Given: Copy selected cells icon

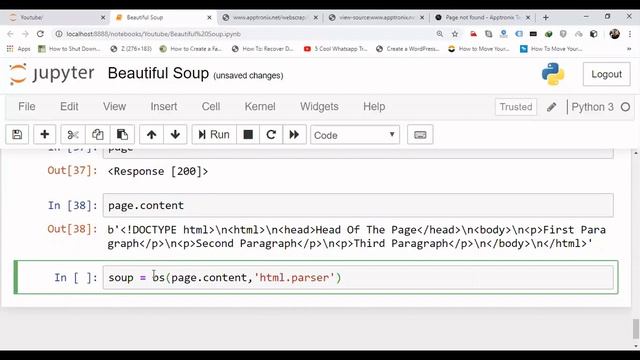Looking at the screenshot, I should (97, 135).
